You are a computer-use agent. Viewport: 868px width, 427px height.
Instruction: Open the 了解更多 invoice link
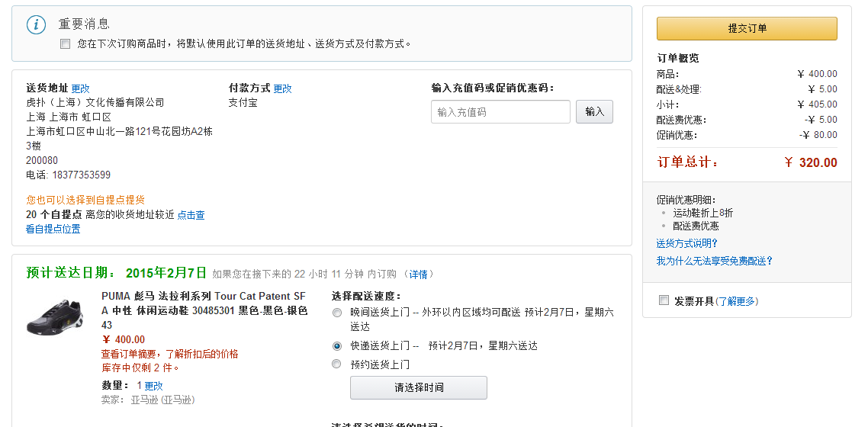(x=737, y=301)
